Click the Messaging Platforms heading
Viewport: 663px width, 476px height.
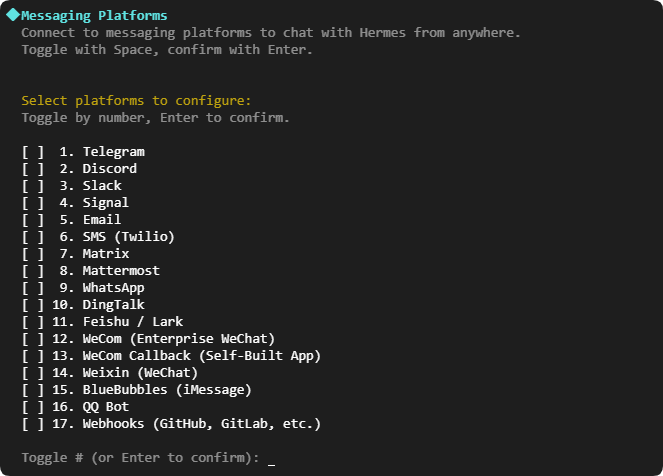coord(94,16)
